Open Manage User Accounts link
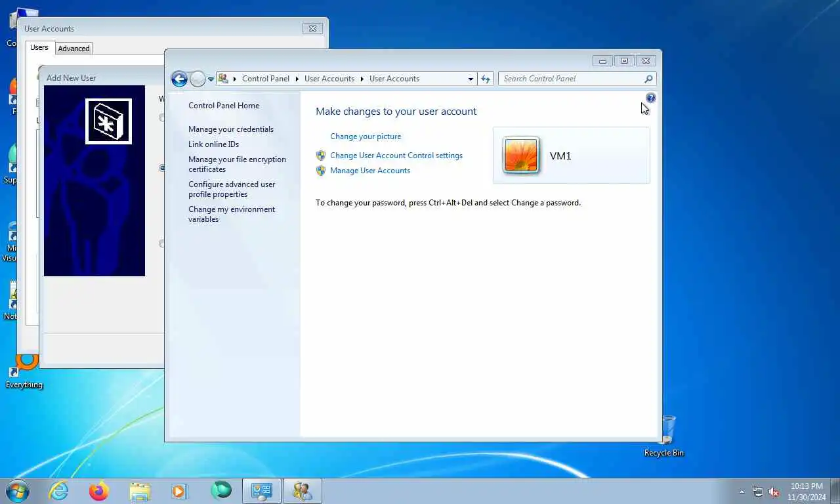 pos(370,171)
